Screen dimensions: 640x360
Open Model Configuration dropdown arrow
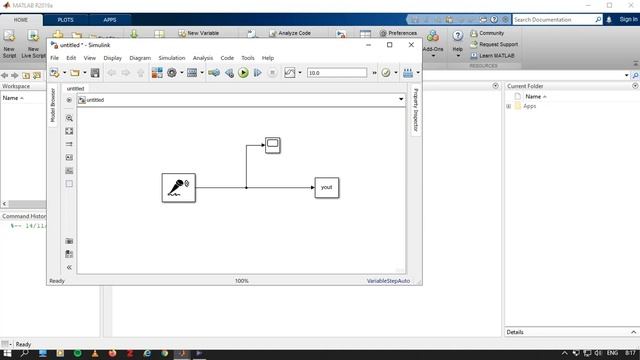click(x=182, y=73)
